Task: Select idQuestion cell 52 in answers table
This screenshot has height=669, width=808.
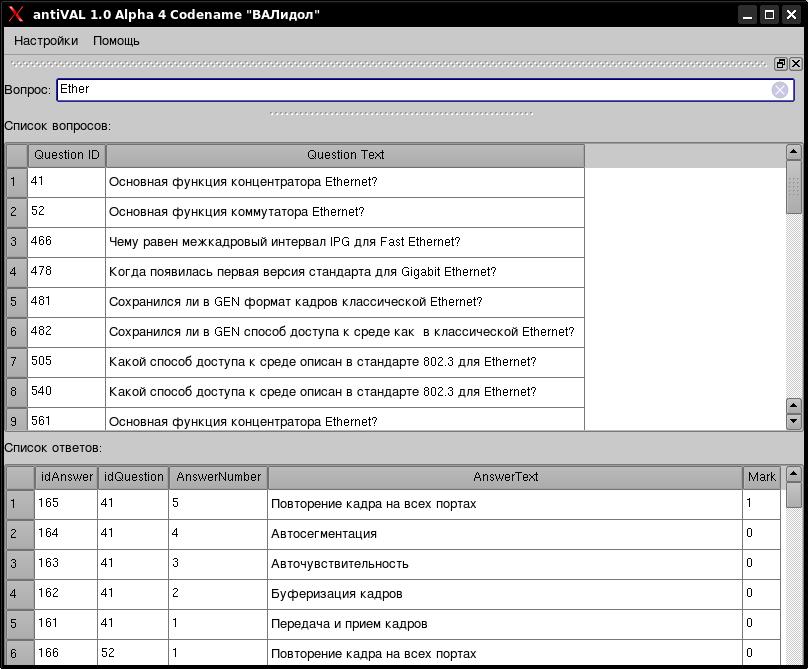Action: pyautogui.click(x=133, y=653)
